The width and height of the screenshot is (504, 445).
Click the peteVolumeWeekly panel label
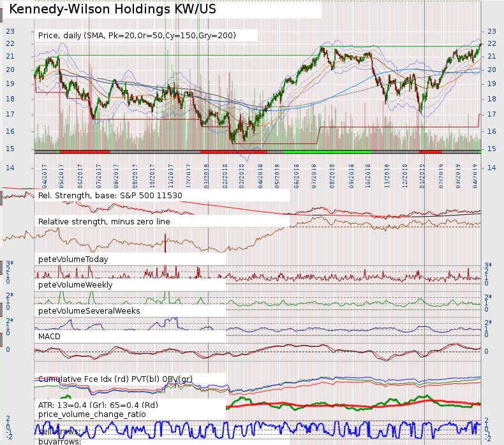75,285
